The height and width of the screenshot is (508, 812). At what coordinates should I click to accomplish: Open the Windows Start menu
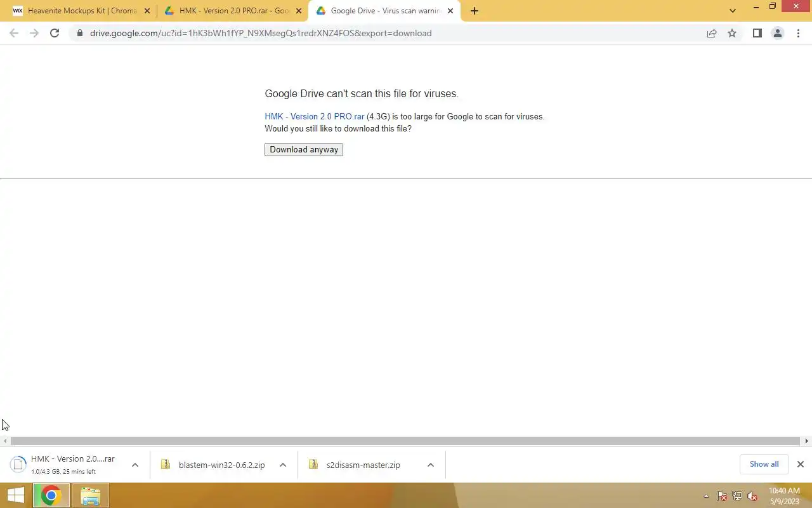coord(16,496)
